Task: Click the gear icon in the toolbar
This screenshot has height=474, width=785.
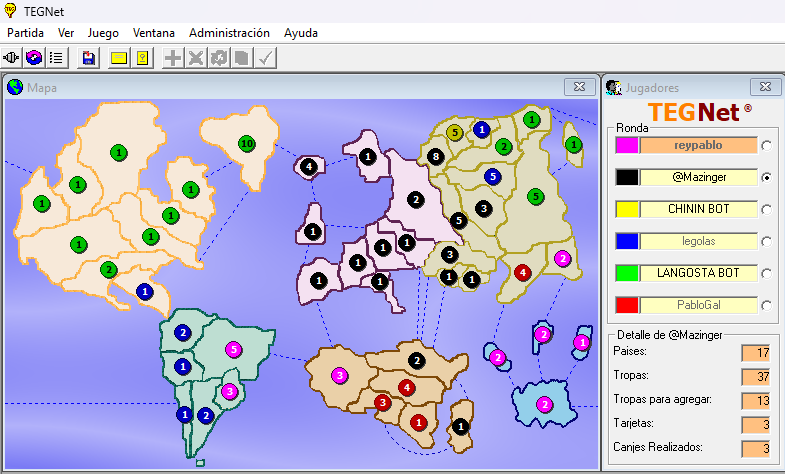Action: [x=219, y=58]
